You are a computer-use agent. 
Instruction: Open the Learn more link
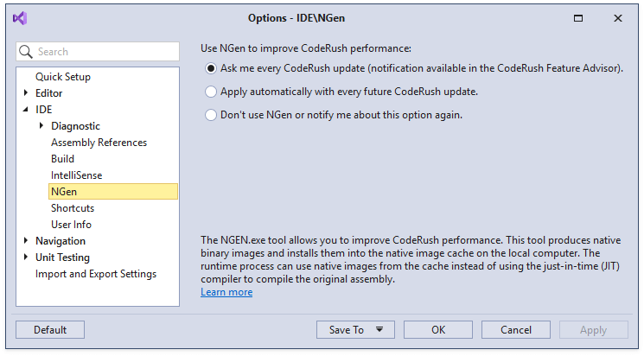[x=226, y=292]
